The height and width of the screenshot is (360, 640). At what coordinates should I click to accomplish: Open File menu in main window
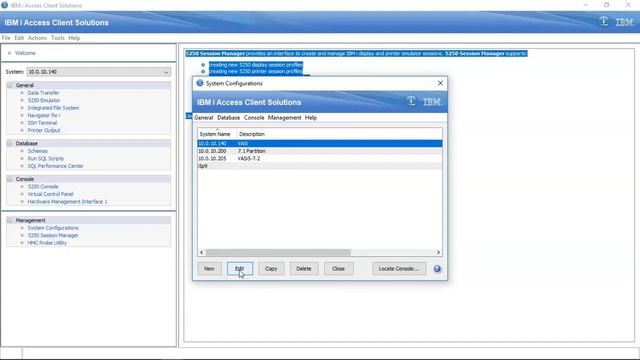click(6, 38)
